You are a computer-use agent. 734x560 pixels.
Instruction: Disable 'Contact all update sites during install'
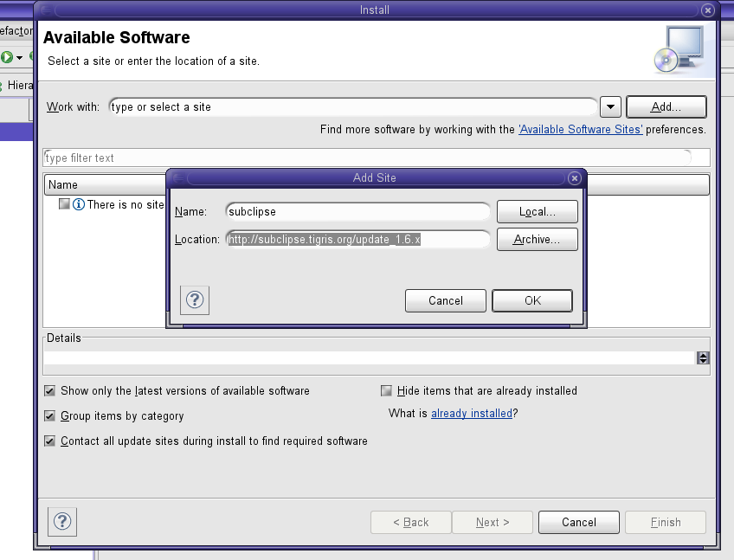click(x=50, y=441)
